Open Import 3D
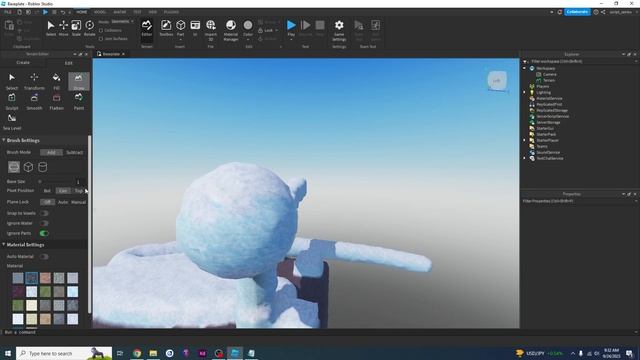Screen dimensions: 640x360 coord(211,30)
